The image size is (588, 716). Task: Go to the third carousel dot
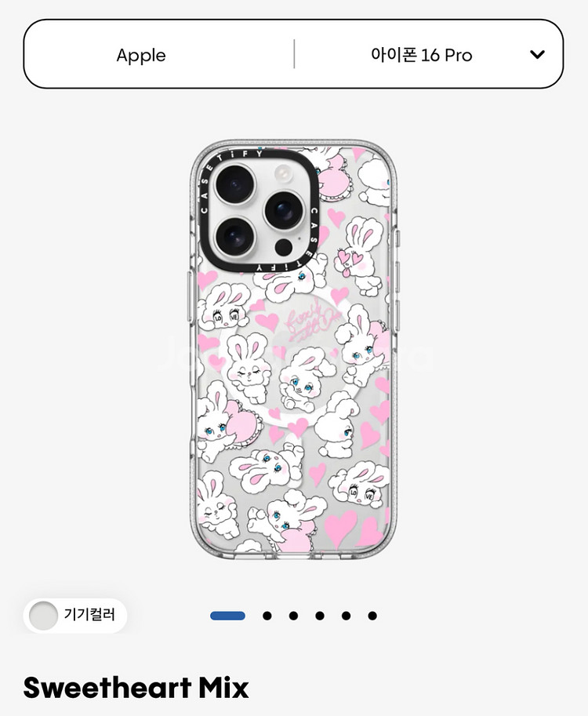[293, 616]
